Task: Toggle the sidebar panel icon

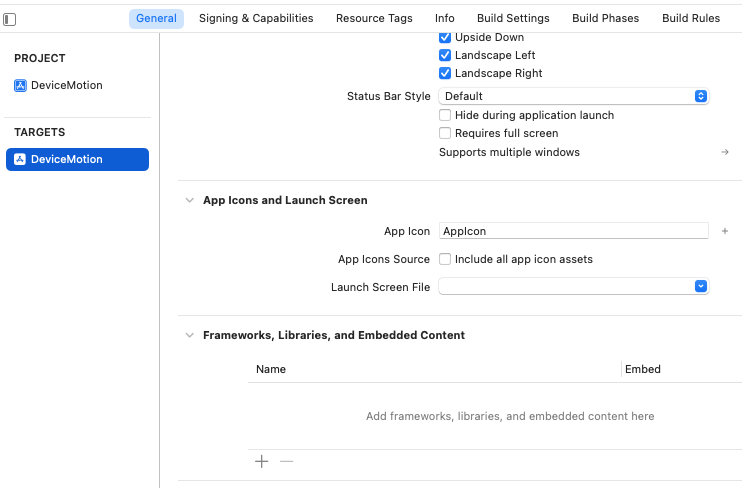Action: pos(10,19)
